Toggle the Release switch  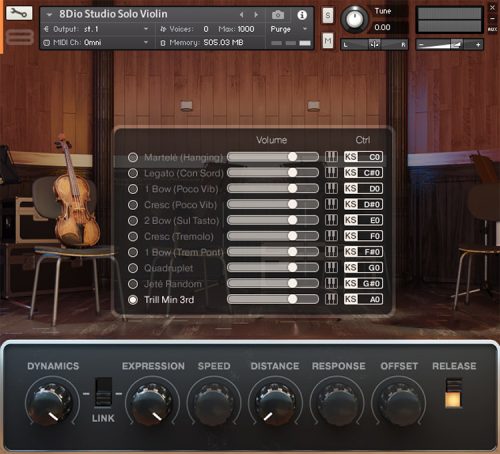click(x=453, y=393)
